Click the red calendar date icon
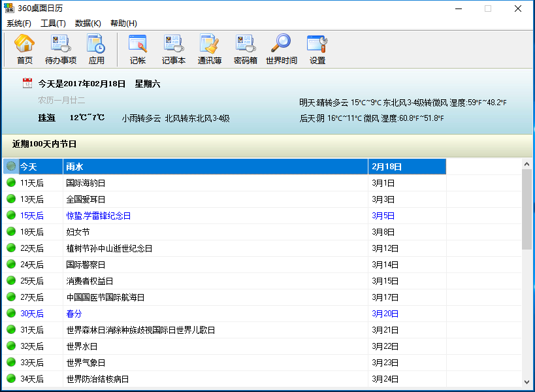Image resolution: width=535 pixels, height=392 pixels. point(26,84)
